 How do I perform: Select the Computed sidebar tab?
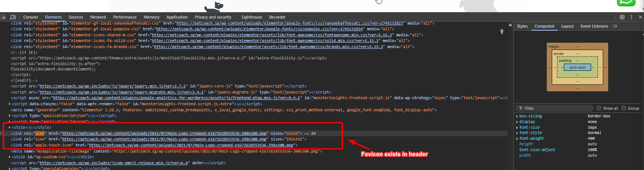[x=544, y=26]
